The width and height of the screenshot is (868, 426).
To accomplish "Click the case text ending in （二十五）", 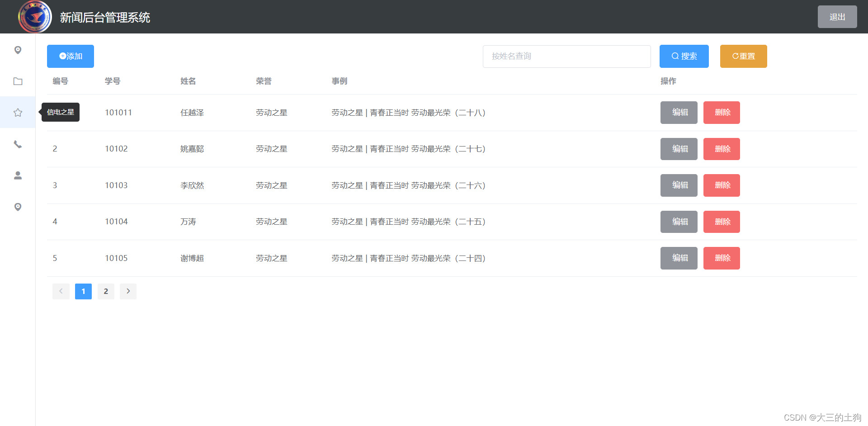I will pyautogui.click(x=410, y=222).
